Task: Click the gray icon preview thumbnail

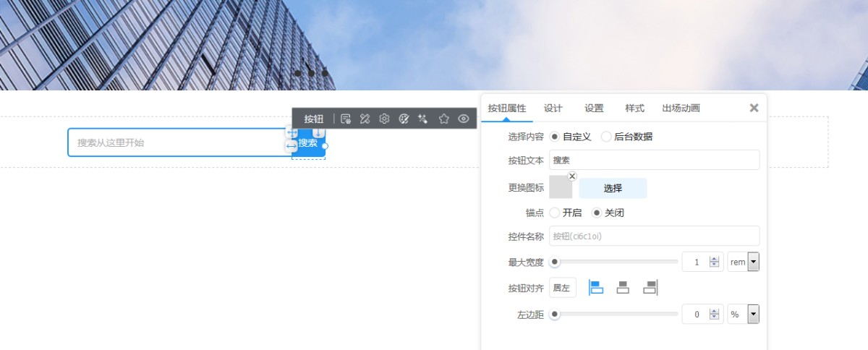Action: 561,187
